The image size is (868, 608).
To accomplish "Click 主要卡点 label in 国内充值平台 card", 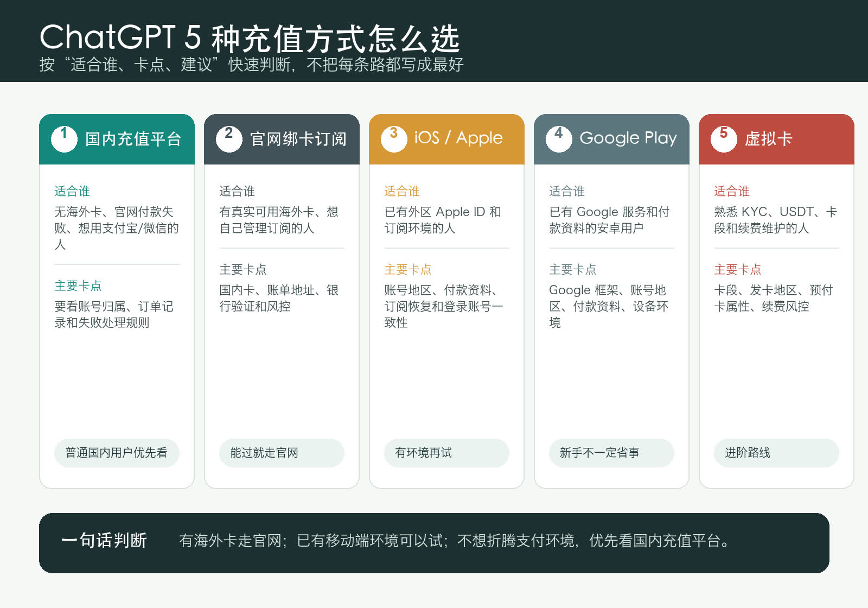I will [x=78, y=286].
